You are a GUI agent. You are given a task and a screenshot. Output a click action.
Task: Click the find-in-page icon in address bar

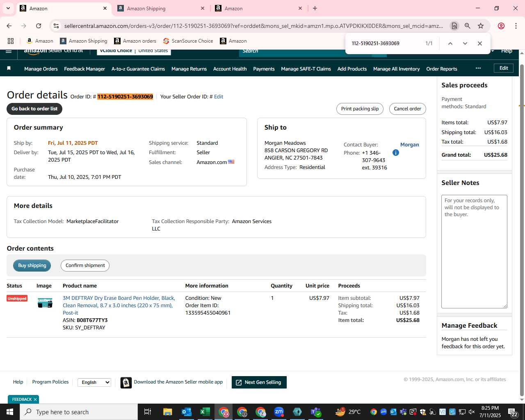pos(454,26)
